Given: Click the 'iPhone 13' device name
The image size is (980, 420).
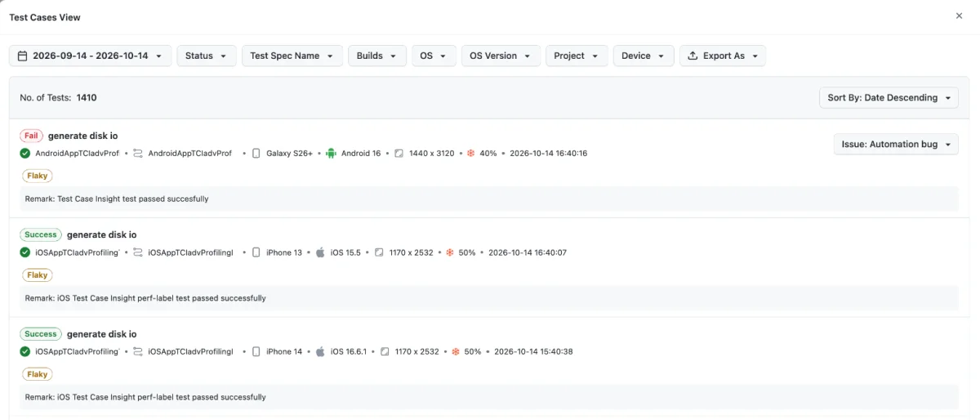Looking at the screenshot, I should pos(284,252).
